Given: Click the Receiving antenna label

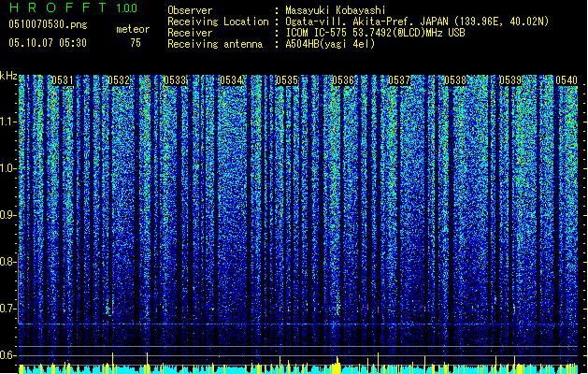Looking at the screenshot, I should coord(215,44).
